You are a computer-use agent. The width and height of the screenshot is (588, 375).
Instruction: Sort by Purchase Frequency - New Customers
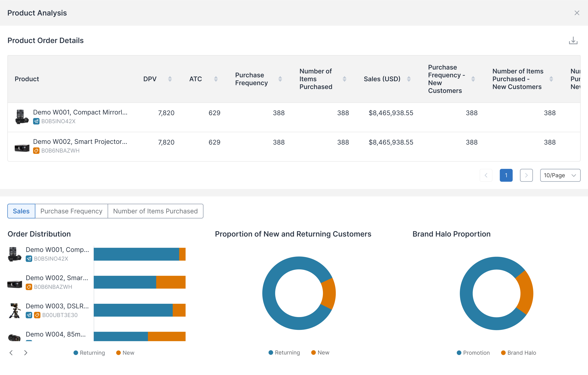pyautogui.click(x=473, y=79)
